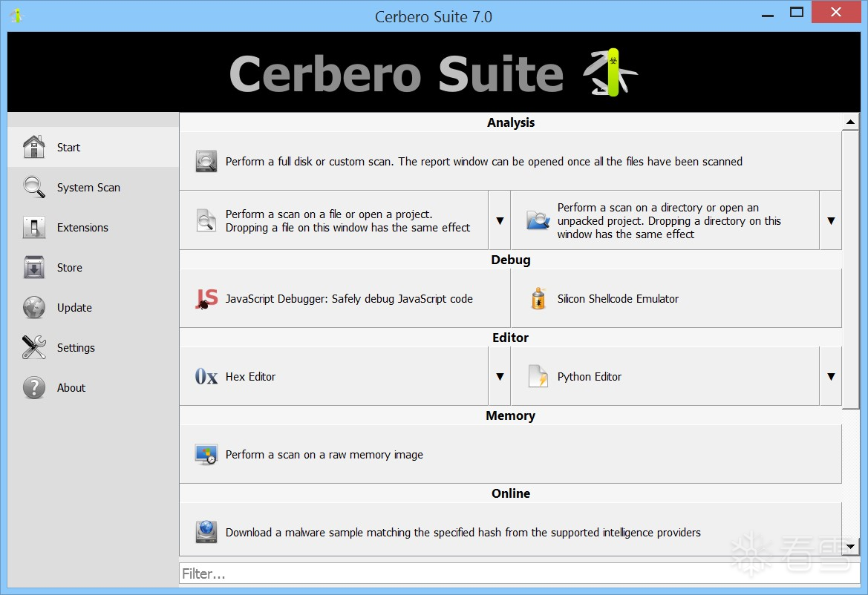Start a full disk or custom scan
This screenshot has width=868, height=595.
[510, 162]
